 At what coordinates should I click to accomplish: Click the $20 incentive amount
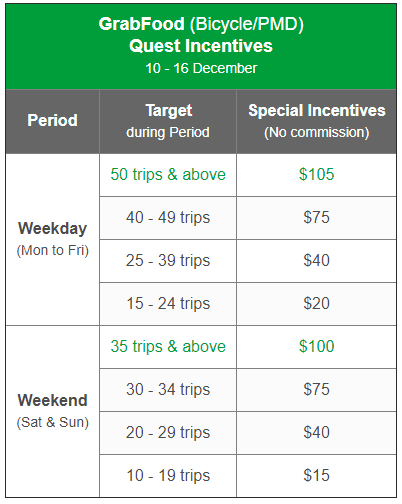click(316, 303)
